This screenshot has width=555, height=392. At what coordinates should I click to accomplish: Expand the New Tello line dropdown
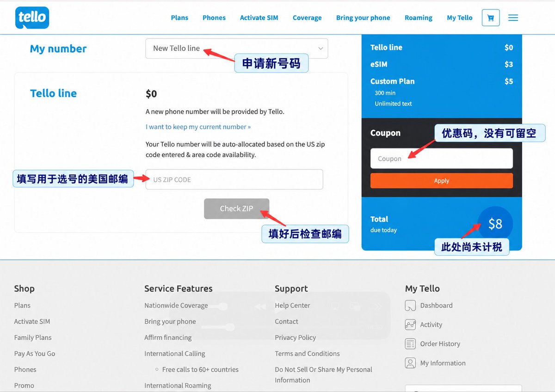[x=237, y=48]
